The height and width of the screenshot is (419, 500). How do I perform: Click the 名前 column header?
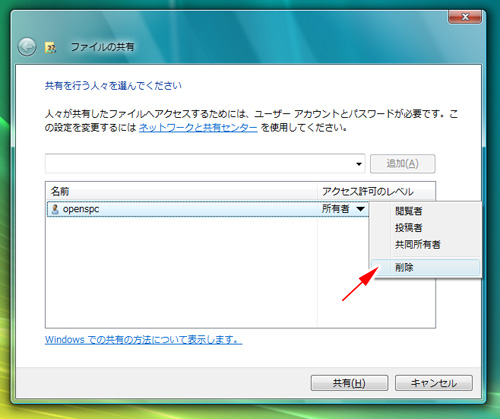coord(181,191)
